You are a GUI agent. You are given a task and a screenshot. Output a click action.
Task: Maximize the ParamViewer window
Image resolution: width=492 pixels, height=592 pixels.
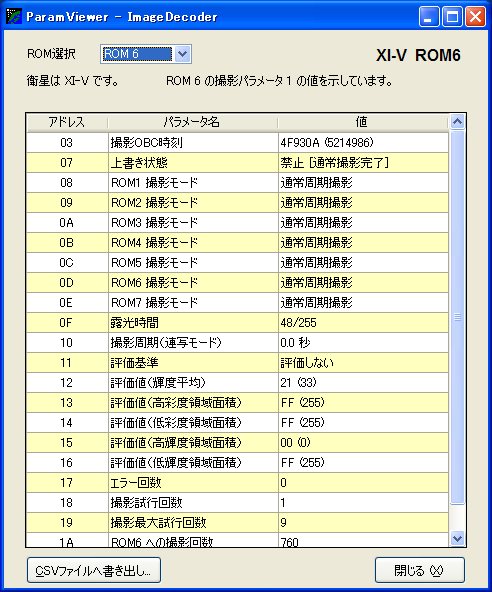click(452, 17)
